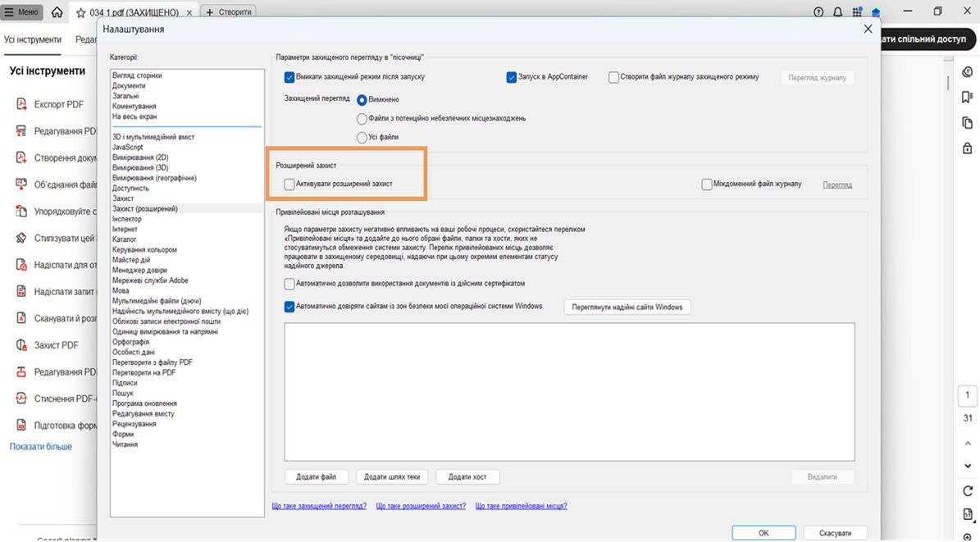Click the Захист PDF tool icon
This screenshot has height=542, width=980.
pyautogui.click(x=21, y=344)
